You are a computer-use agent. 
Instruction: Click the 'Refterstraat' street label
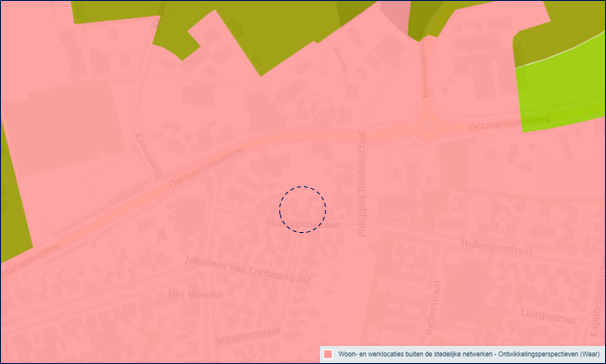433,308
